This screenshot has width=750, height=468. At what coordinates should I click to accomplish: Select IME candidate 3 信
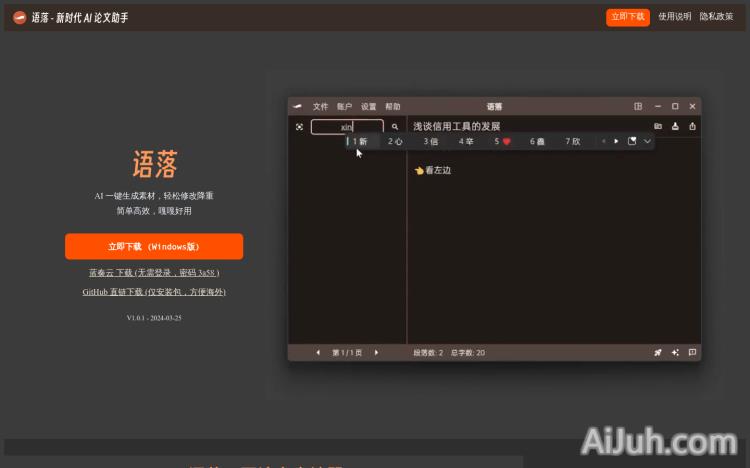430,142
